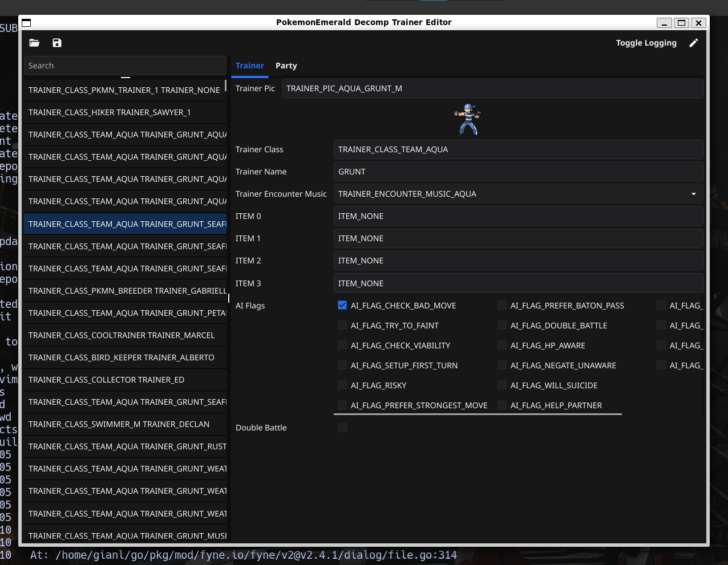The width and height of the screenshot is (728, 565).
Task: Click the window menu icon in the title bar
Action: click(26, 22)
